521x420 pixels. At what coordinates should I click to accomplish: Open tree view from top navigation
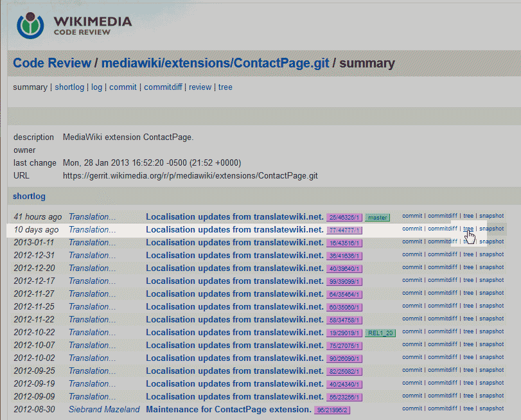click(x=225, y=87)
